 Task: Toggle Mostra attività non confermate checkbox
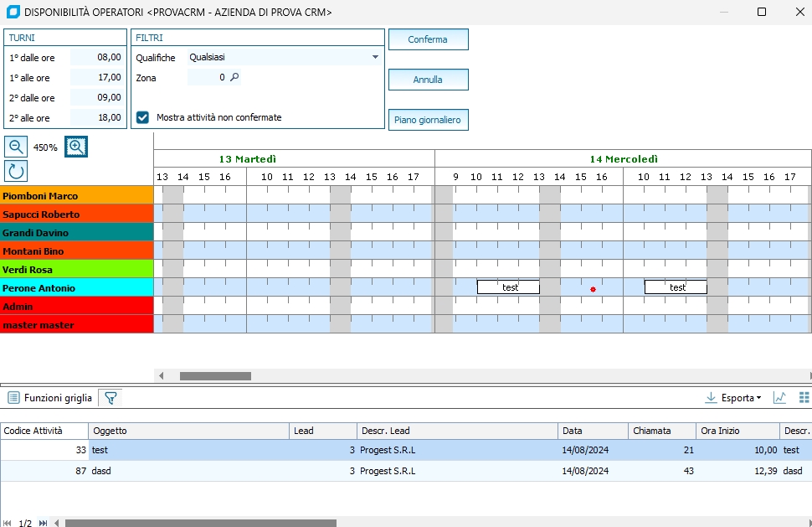(x=143, y=118)
